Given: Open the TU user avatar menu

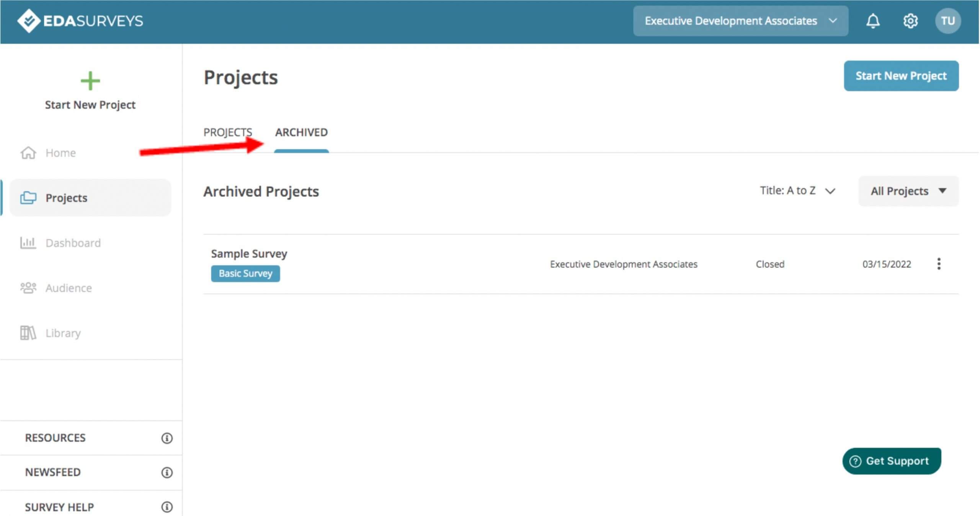Looking at the screenshot, I should [x=947, y=21].
